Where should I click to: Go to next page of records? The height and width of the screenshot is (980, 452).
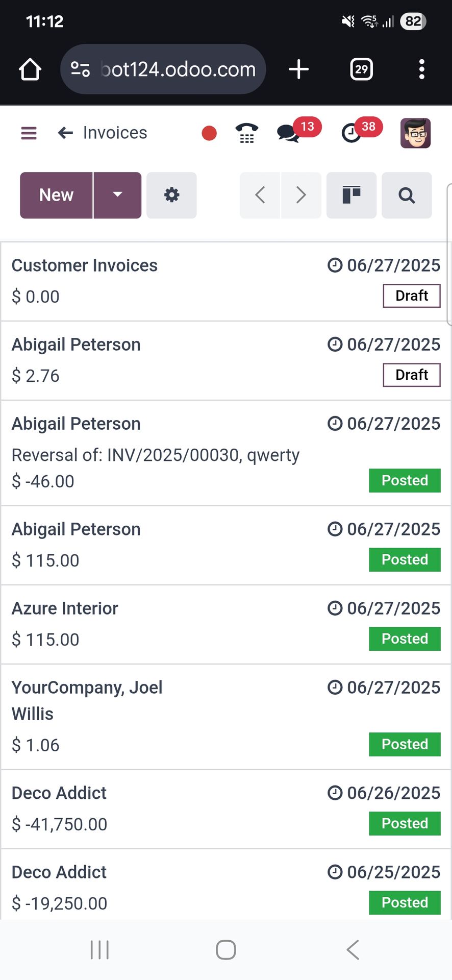point(301,195)
